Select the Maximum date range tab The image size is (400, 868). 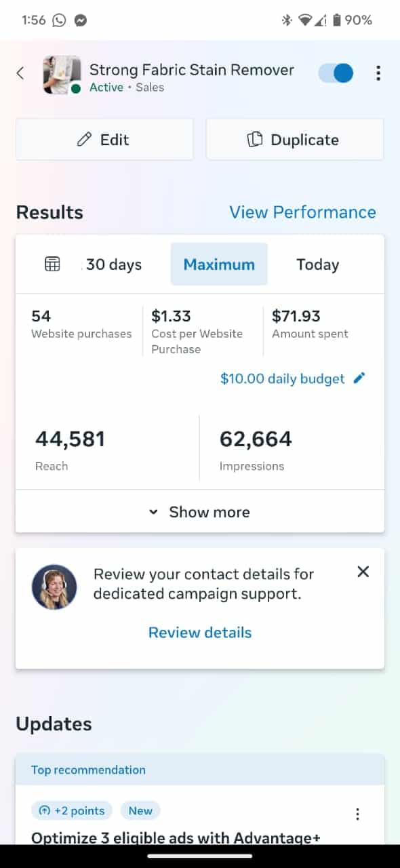click(x=219, y=264)
